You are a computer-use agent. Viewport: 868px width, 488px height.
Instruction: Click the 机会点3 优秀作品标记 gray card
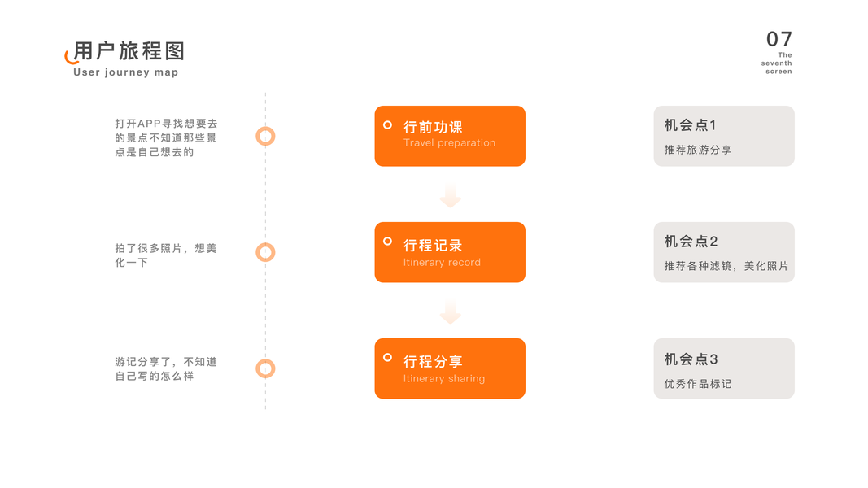723,368
